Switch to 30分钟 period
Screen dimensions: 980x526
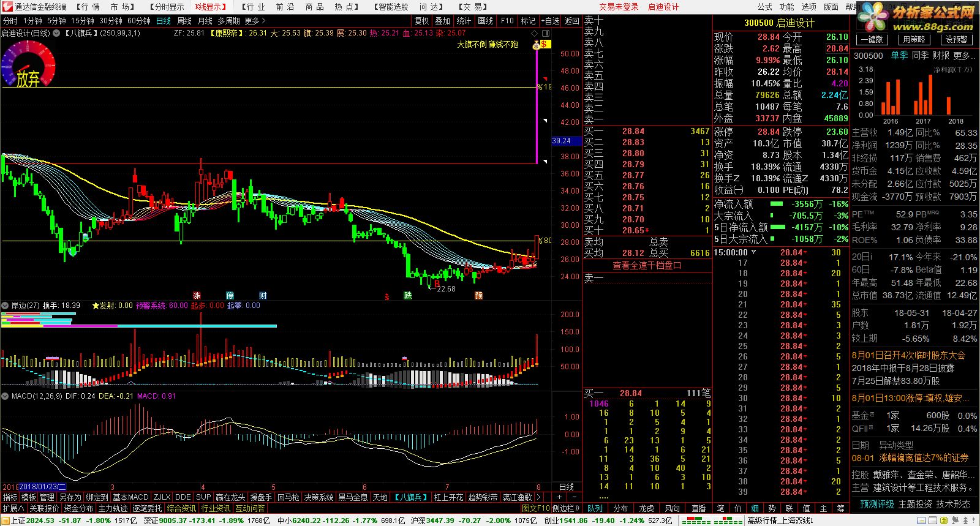tap(111, 21)
